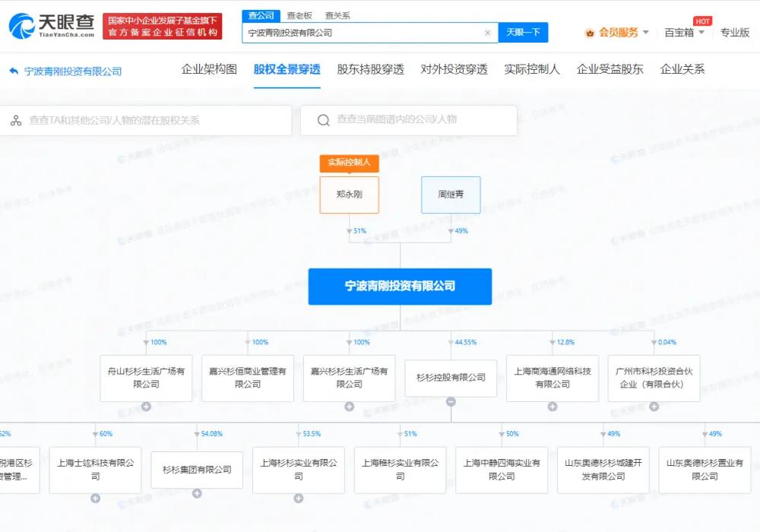Switch to the 股东持股穿透 tab
760x532 pixels.
click(x=370, y=69)
